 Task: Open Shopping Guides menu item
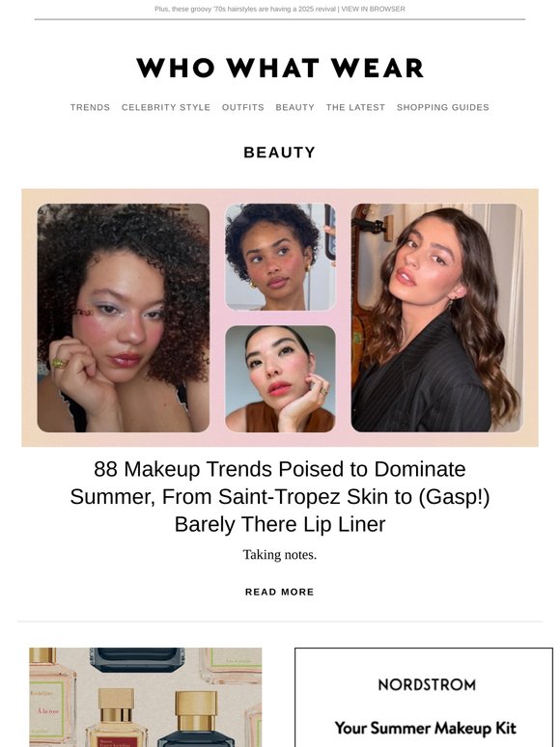(x=443, y=108)
